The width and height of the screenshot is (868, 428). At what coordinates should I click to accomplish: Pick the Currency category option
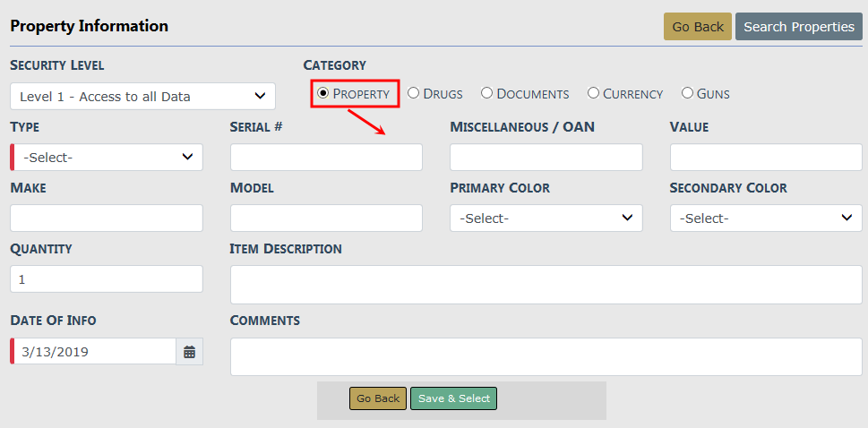point(593,93)
